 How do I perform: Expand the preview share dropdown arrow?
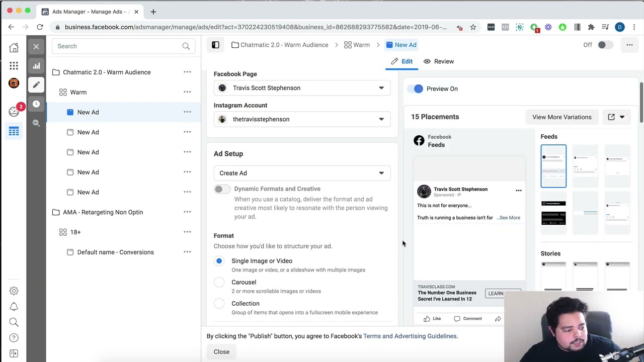tap(622, 117)
